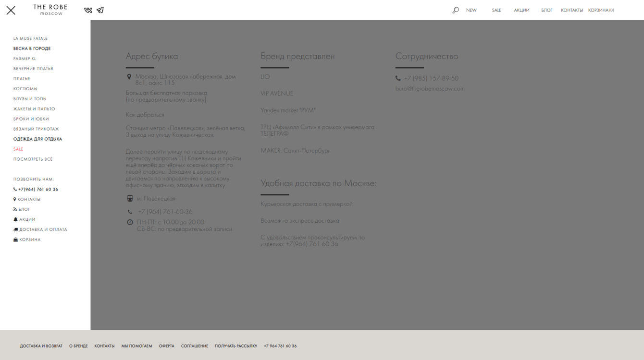
Task: Click The Robe Moscow logo
Action: coord(50,10)
